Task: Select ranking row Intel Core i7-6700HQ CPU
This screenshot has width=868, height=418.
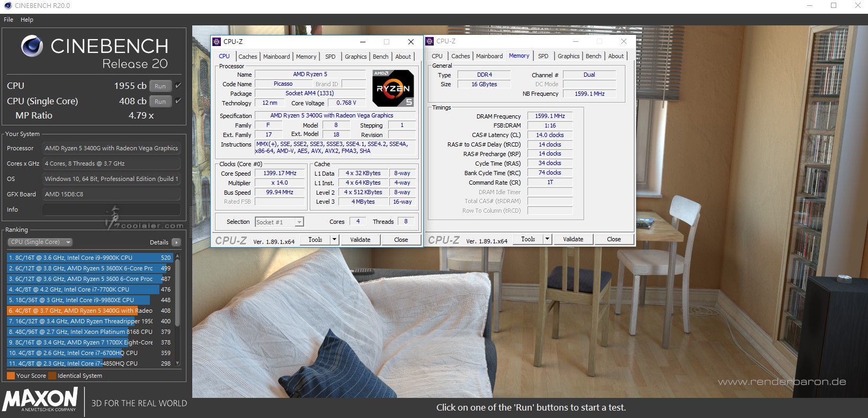Action: coord(90,353)
